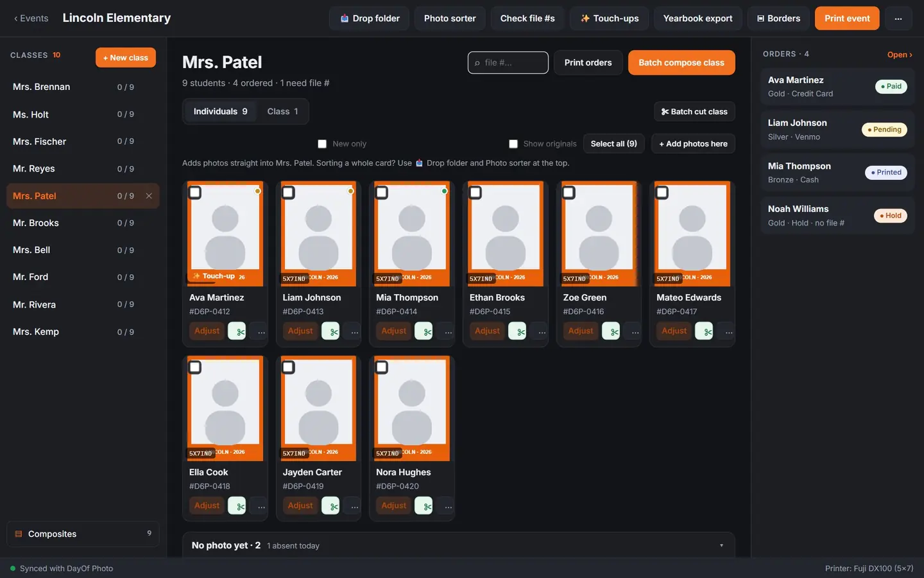Click Print event button
This screenshot has width=924, height=578.
tap(847, 19)
